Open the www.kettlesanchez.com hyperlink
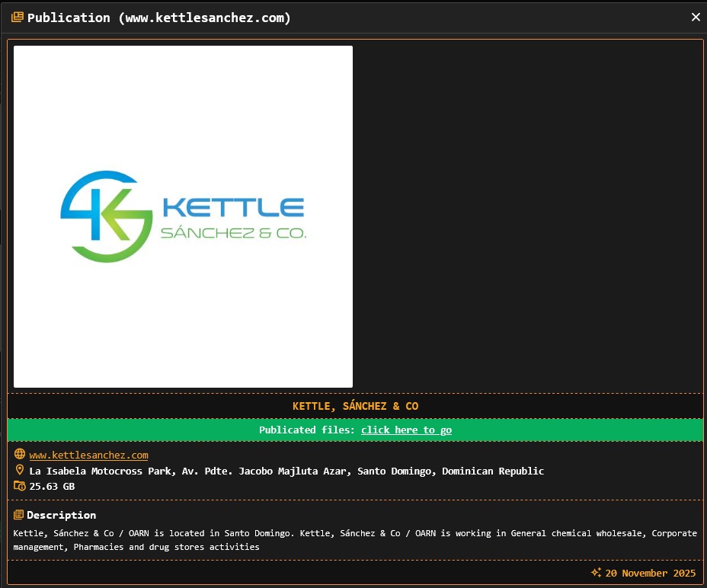This screenshot has height=588, width=707. pos(88,455)
